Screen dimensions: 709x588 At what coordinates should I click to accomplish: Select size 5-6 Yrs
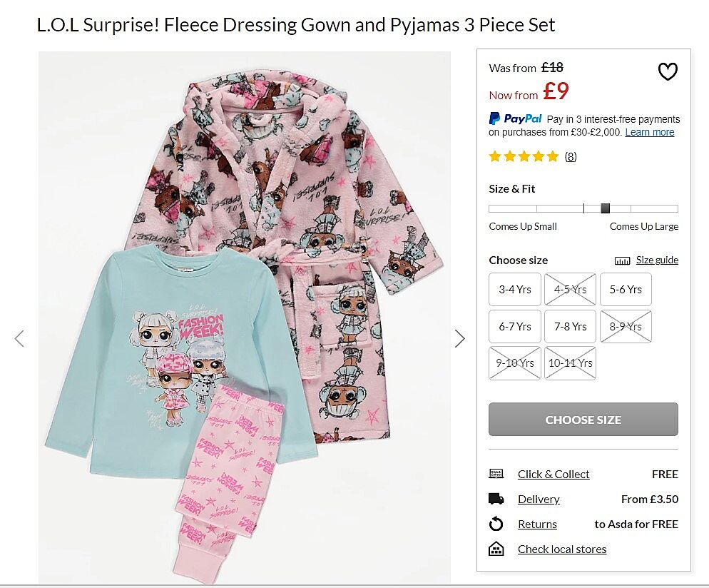(x=626, y=289)
